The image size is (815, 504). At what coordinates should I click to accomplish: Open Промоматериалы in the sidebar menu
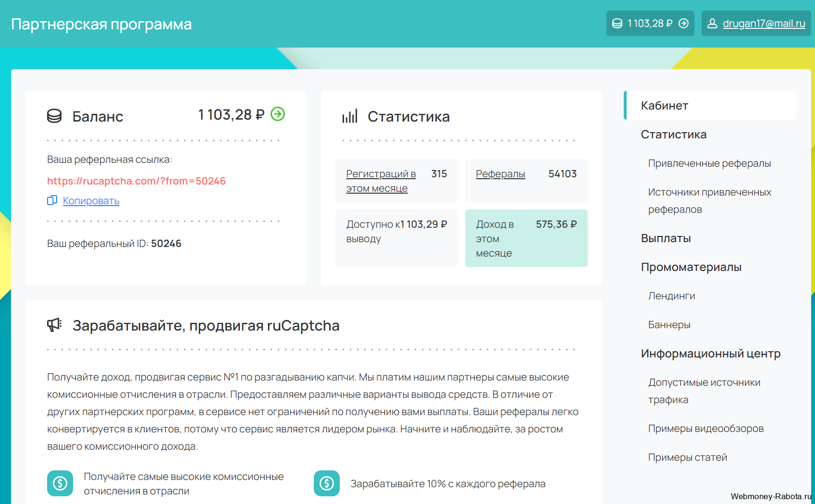(x=691, y=267)
